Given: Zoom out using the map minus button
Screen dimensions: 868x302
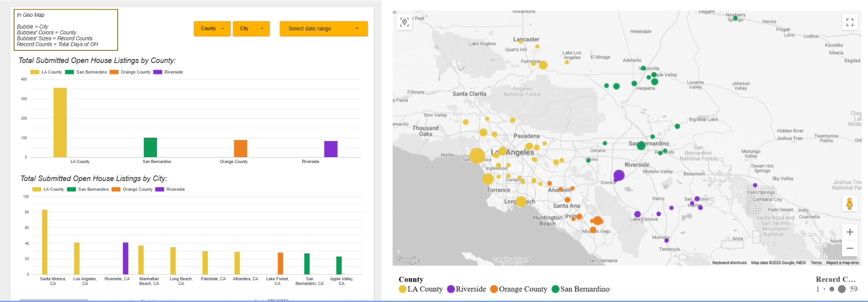Looking at the screenshot, I should [849, 248].
